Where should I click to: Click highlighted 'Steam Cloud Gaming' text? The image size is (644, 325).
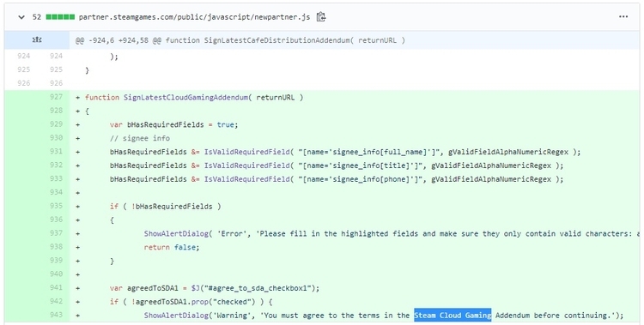pos(453,316)
